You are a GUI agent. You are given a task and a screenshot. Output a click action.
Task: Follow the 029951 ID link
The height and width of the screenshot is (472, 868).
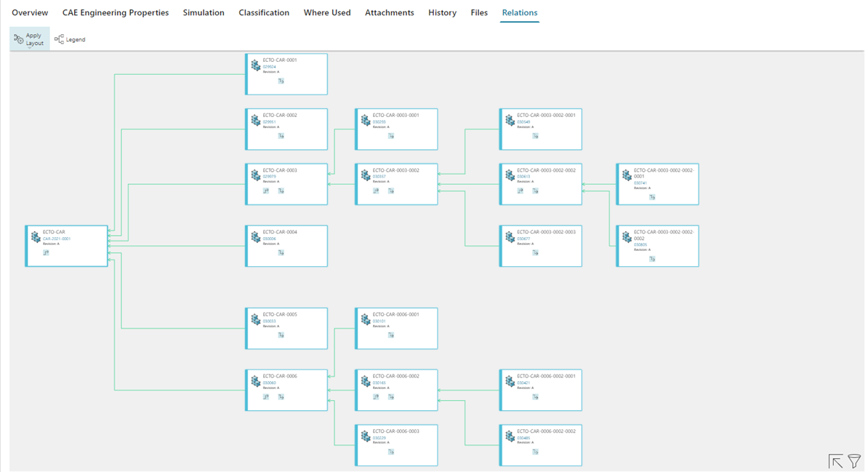pos(269,122)
